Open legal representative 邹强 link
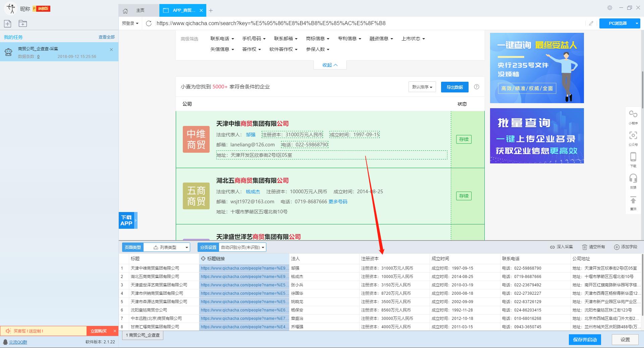Viewport: 644px width, 348px height. click(x=251, y=135)
